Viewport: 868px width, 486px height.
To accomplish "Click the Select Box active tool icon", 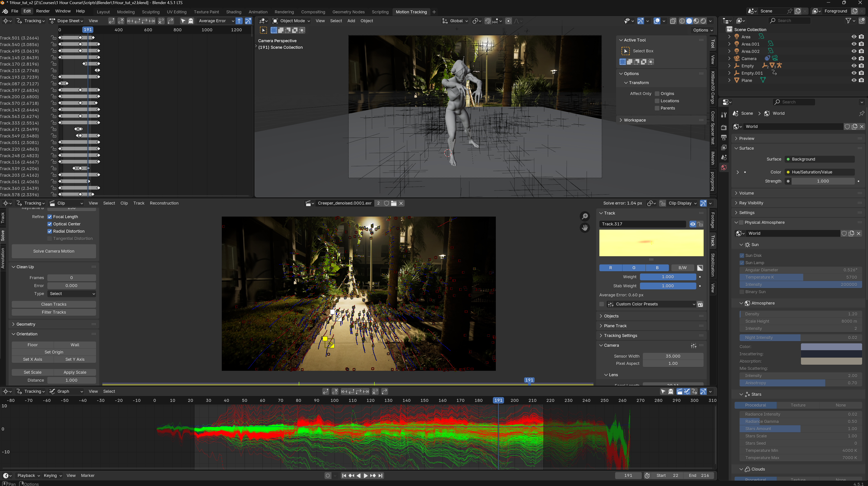I will point(625,51).
